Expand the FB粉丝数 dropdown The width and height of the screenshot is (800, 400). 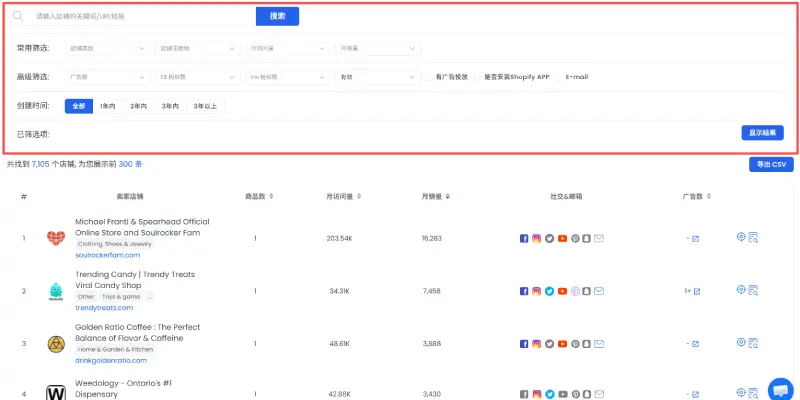coord(197,77)
